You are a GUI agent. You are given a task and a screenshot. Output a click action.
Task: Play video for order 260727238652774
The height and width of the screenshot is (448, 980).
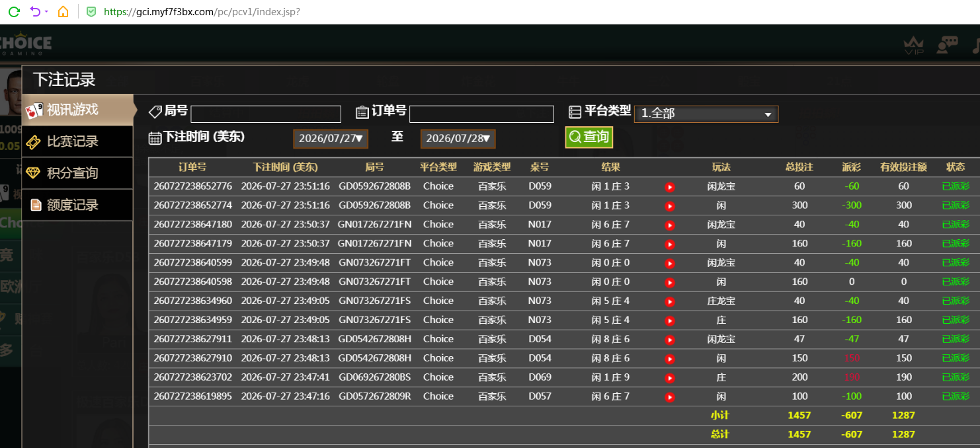click(x=670, y=206)
